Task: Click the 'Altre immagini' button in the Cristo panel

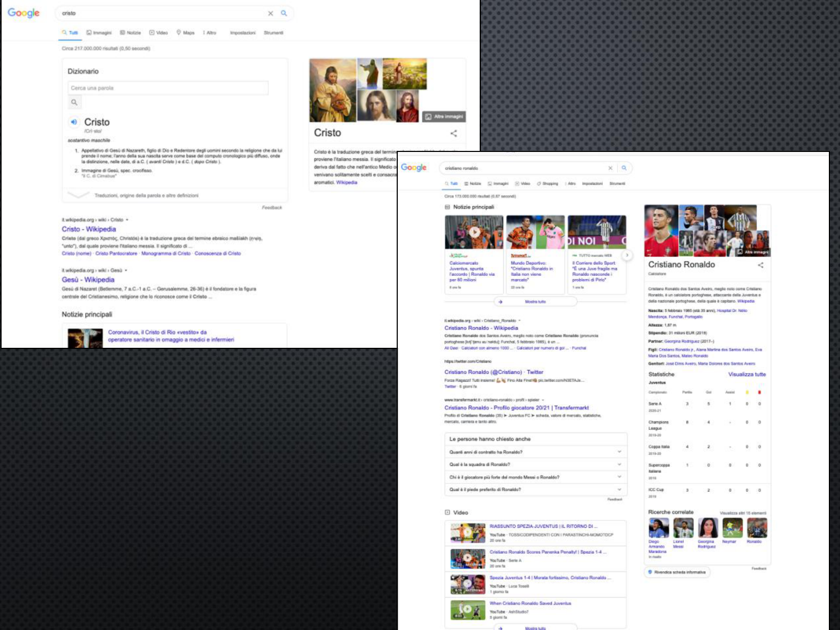Action: coord(444,116)
